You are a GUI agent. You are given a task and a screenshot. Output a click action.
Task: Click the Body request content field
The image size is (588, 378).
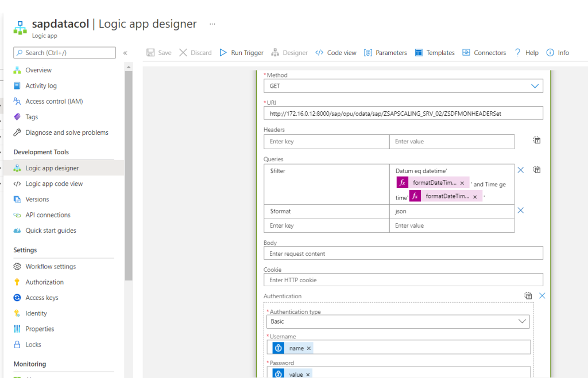(403, 254)
